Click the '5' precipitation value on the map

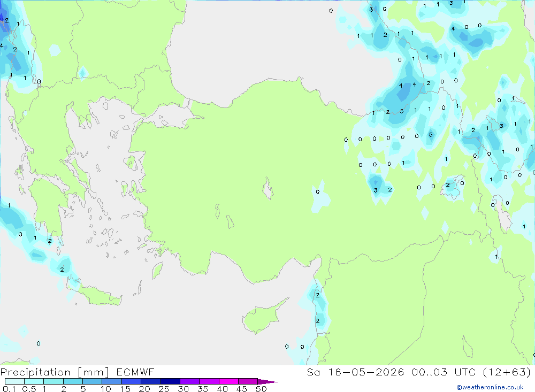point(431,134)
